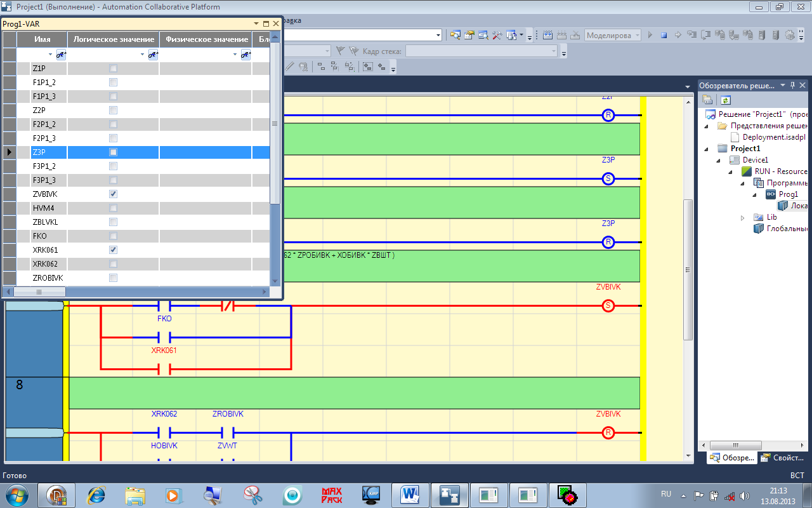
Task: Switch to the Свойст... bottom tab
Action: click(x=782, y=457)
